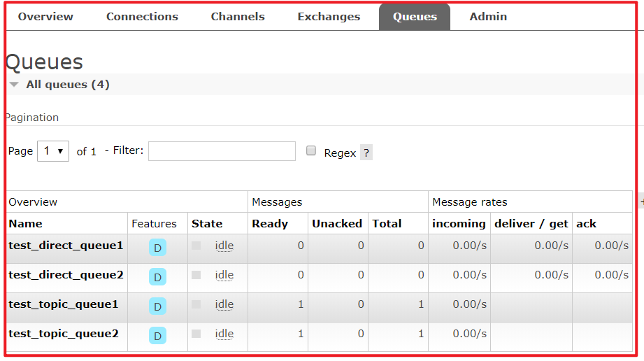Screen dimensions: 644x361
Task: Open the Page number dropdown
Action: (x=53, y=151)
